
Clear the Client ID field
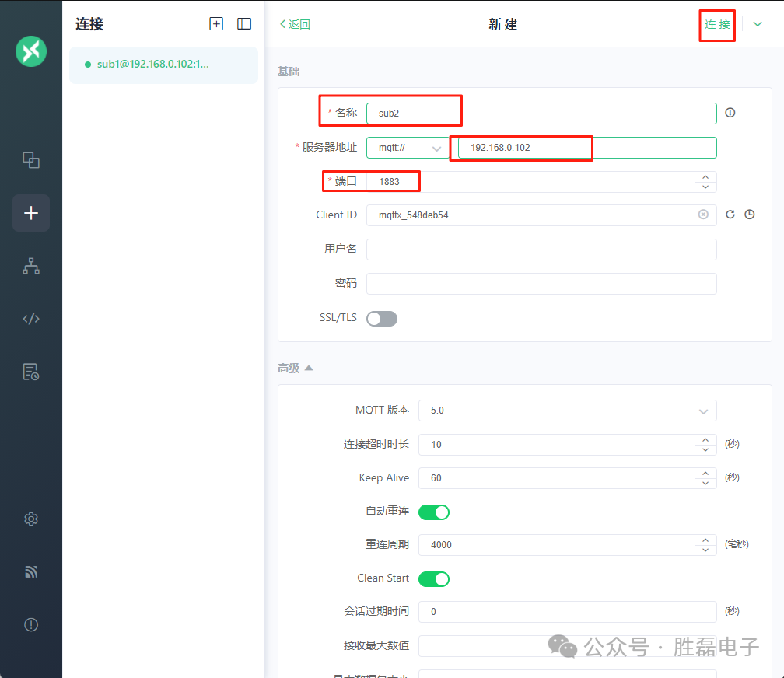703,215
